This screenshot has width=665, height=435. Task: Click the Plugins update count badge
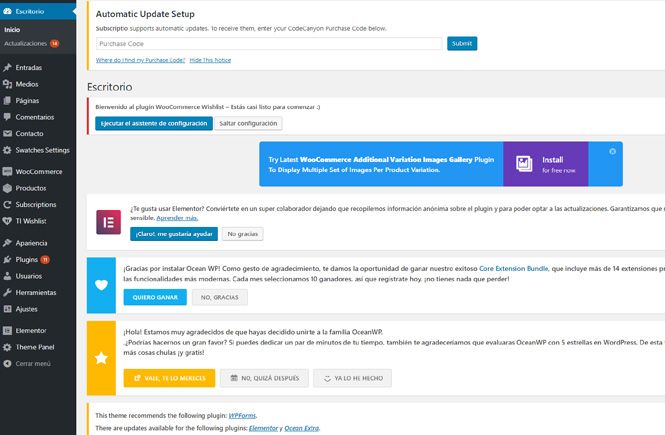pos(45,259)
